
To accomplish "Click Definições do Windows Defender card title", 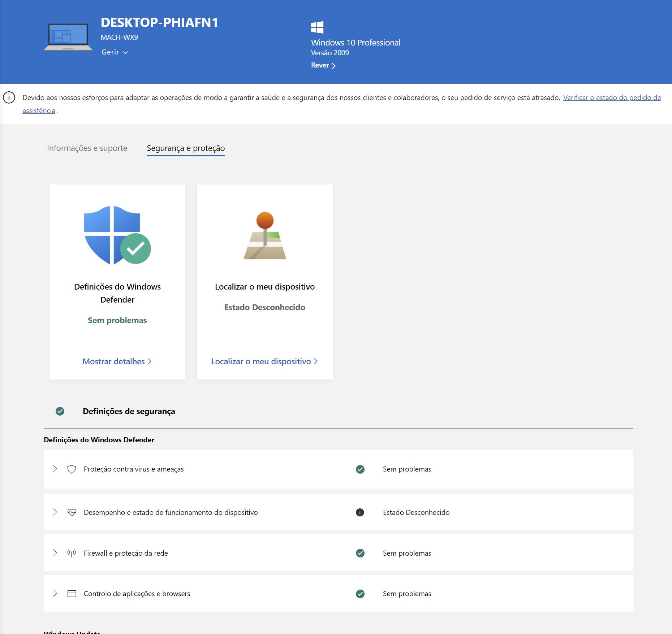I will coord(117,293).
